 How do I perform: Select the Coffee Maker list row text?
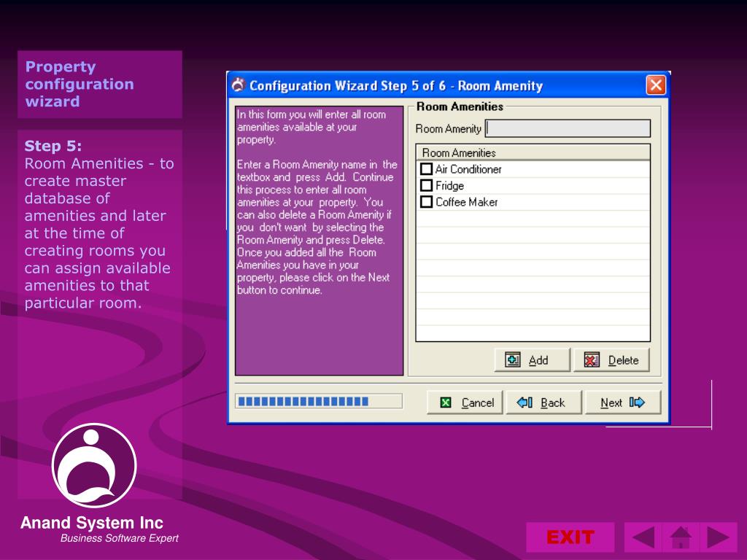point(466,202)
